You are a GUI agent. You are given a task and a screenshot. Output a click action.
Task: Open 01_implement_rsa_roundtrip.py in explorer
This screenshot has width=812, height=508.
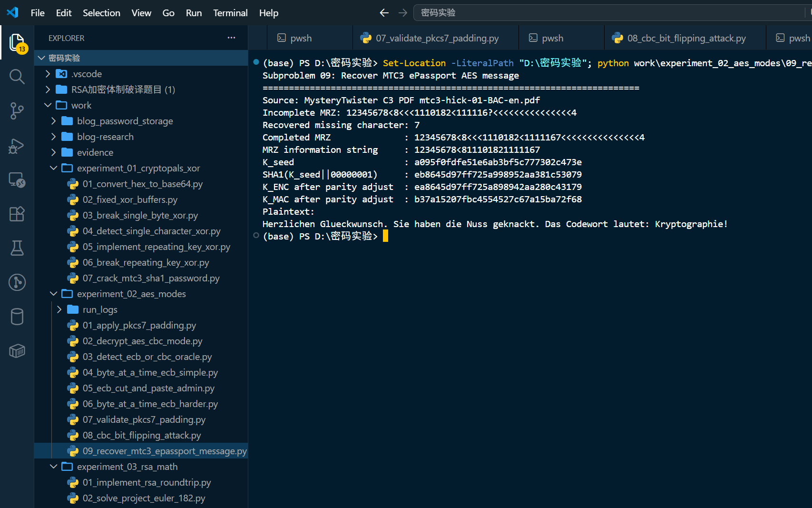(x=147, y=482)
